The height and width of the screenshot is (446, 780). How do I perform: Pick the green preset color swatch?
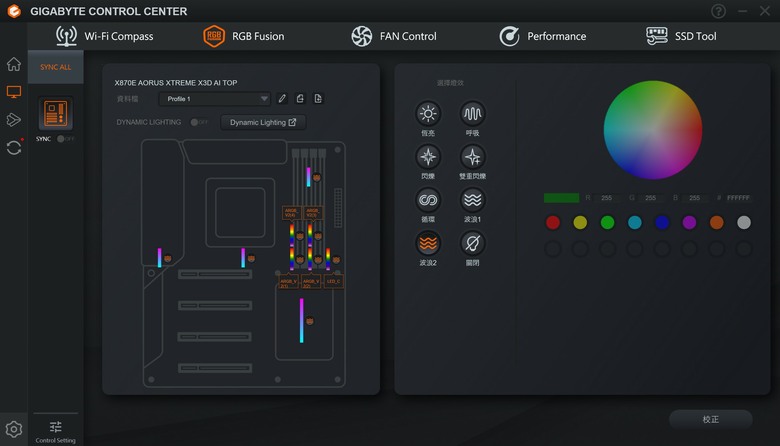(x=607, y=222)
